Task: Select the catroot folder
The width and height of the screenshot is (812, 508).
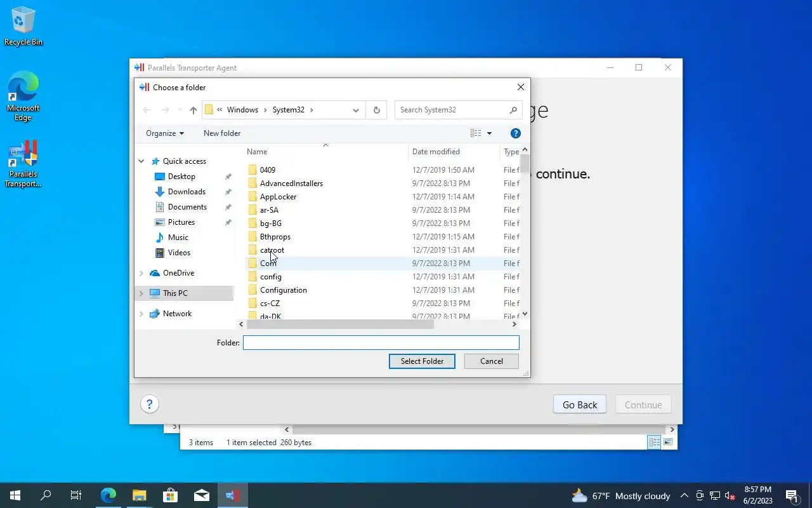Action: pos(272,250)
